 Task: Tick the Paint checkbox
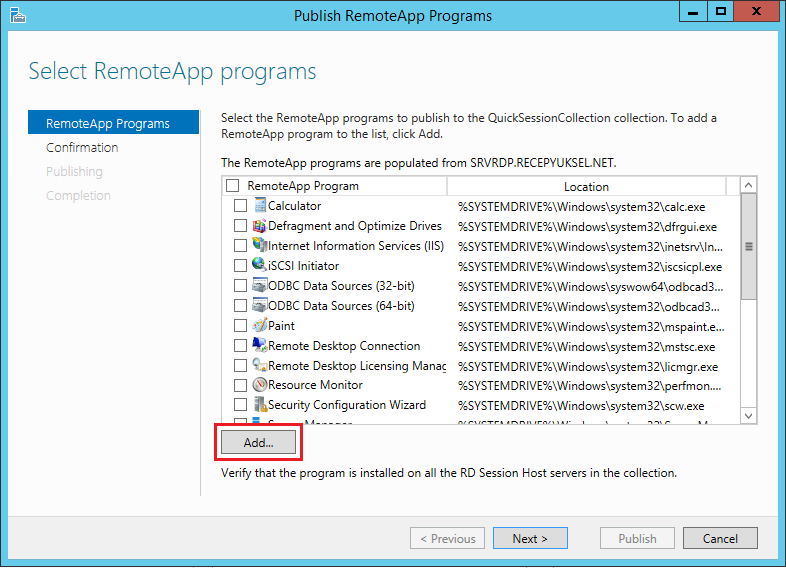[x=241, y=326]
